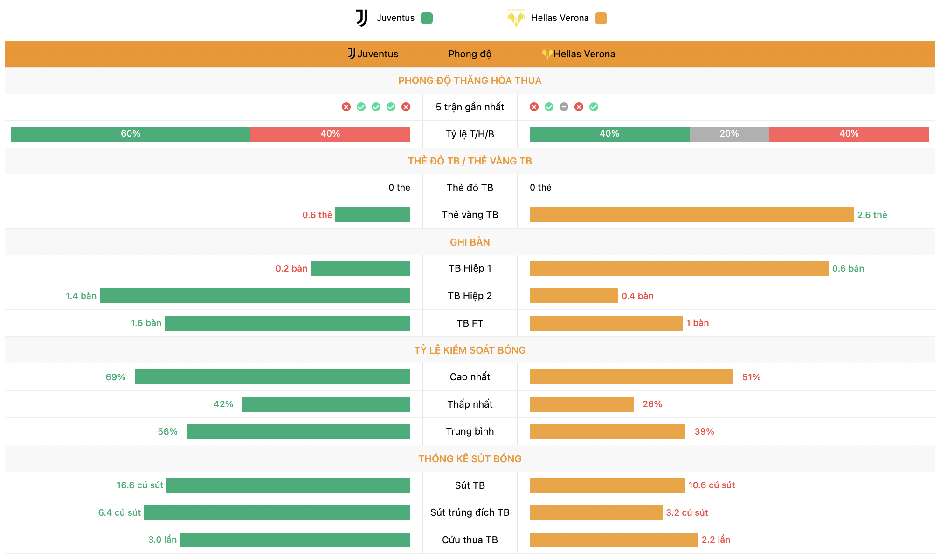Click Juventus 60% win rate bar segment
Screen dimensions: 940x560
coord(131,134)
